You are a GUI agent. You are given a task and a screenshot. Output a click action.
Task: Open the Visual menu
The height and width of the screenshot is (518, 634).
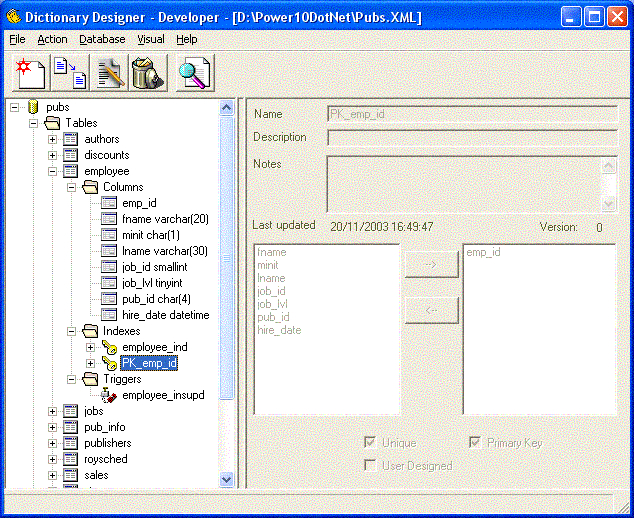point(151,39)
